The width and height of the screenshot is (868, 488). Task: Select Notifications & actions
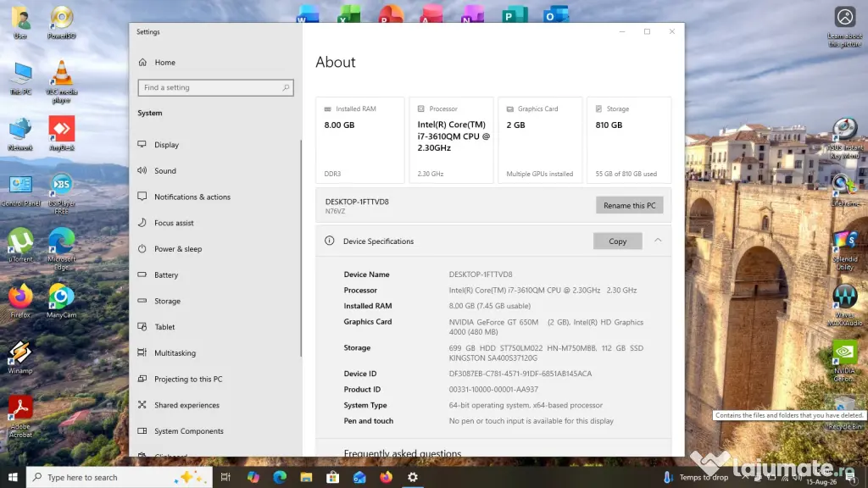[x=216, y=197]
